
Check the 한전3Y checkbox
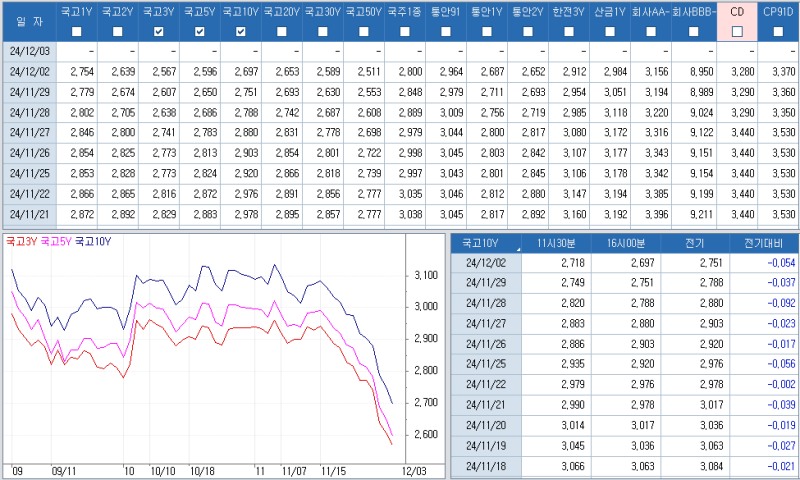[570, 32]
